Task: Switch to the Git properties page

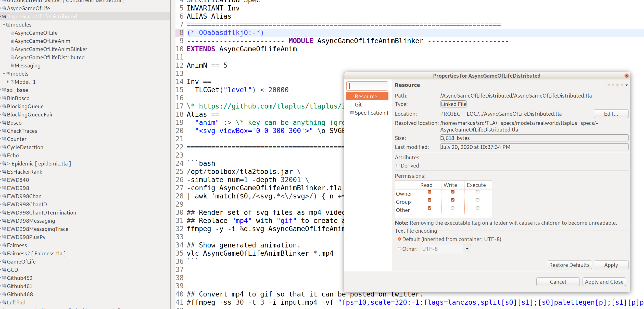Action: (358, 104)
